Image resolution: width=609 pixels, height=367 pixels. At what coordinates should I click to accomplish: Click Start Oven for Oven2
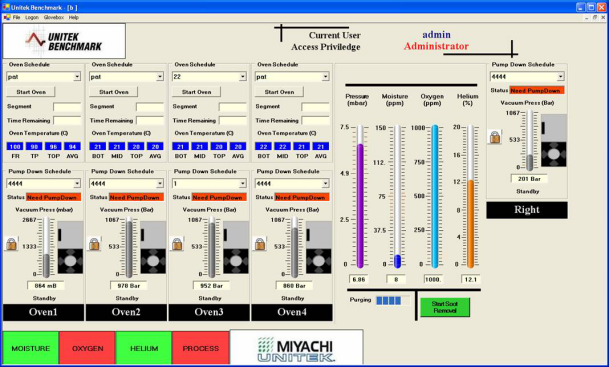coord(113,92)
